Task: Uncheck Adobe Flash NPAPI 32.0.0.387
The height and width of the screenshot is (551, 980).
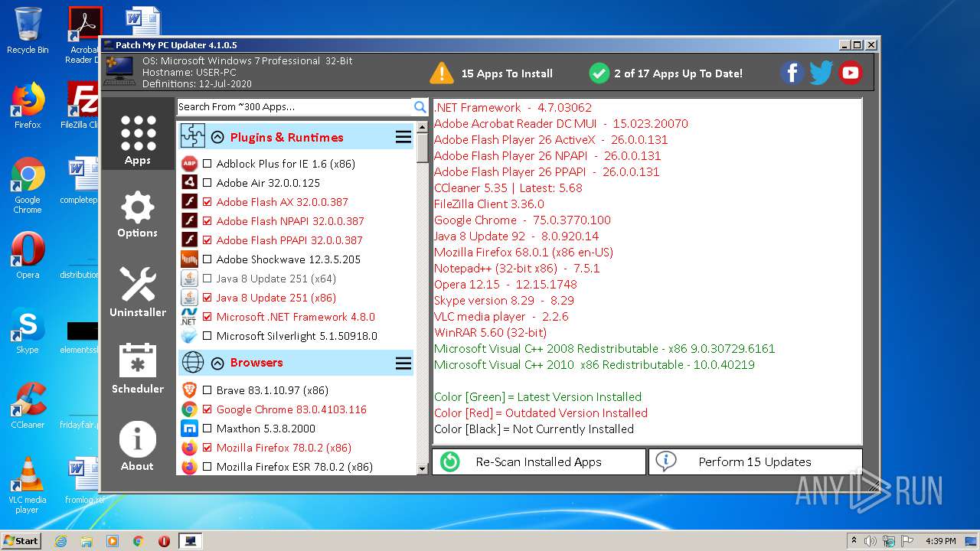Action: (207, 221)
